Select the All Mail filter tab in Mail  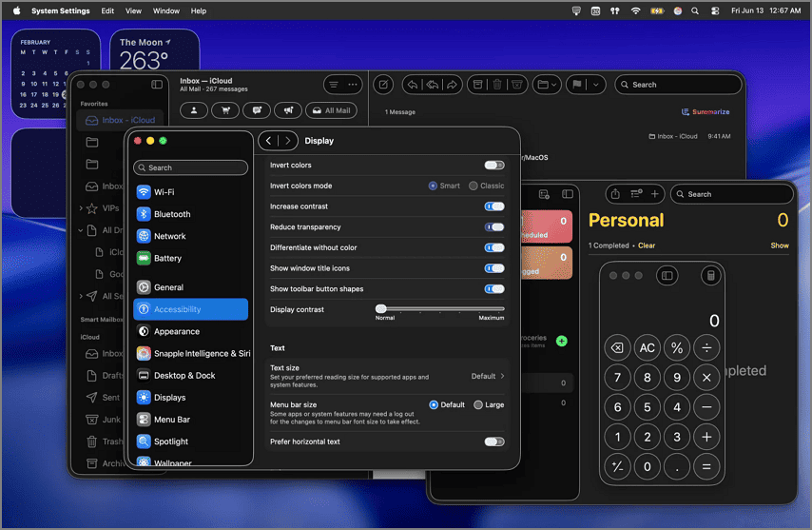[x=332, y=110]
